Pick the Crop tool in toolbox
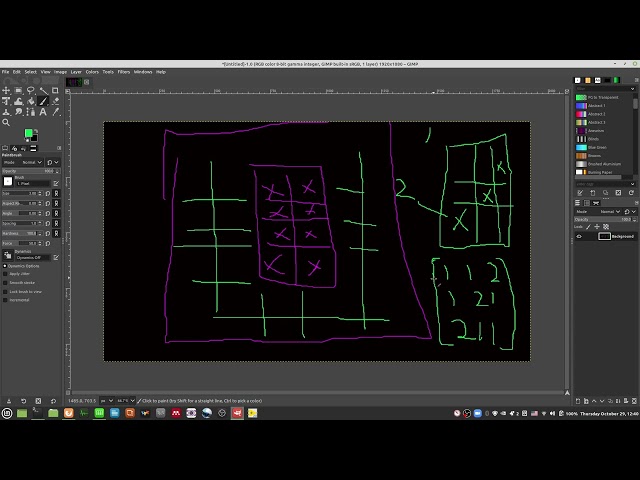Screen dimensions: 640x480 tap(55, 91)
